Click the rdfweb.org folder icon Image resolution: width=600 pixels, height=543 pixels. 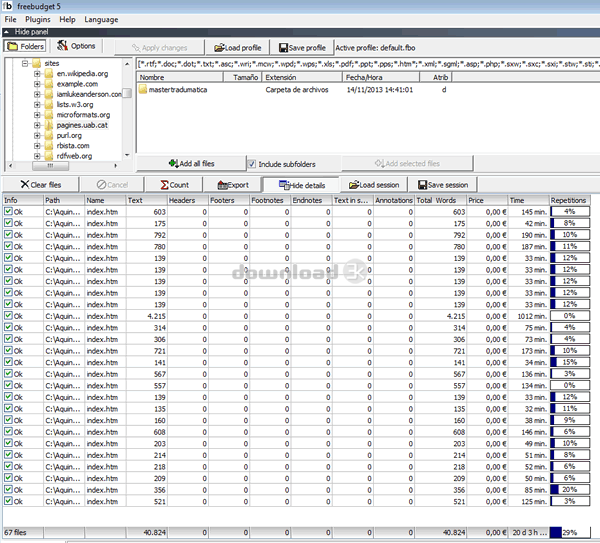tap(49, 156)
